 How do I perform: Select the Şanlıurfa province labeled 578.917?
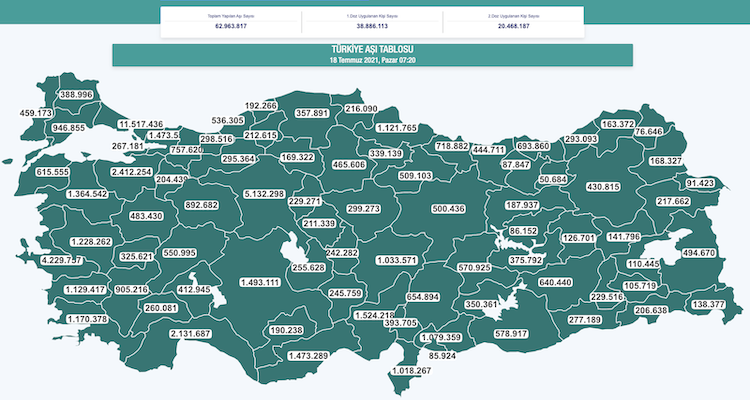pyautogui.click(x=516, y=332)
